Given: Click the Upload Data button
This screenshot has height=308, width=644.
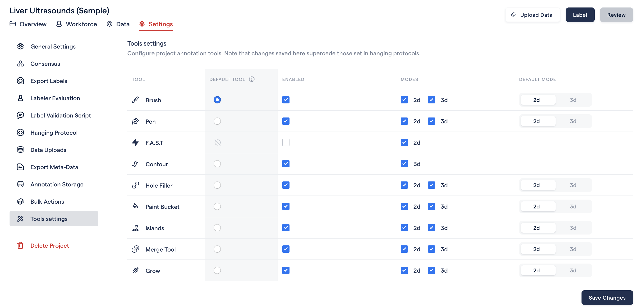Looking at the screenshot, I should 532,15.
